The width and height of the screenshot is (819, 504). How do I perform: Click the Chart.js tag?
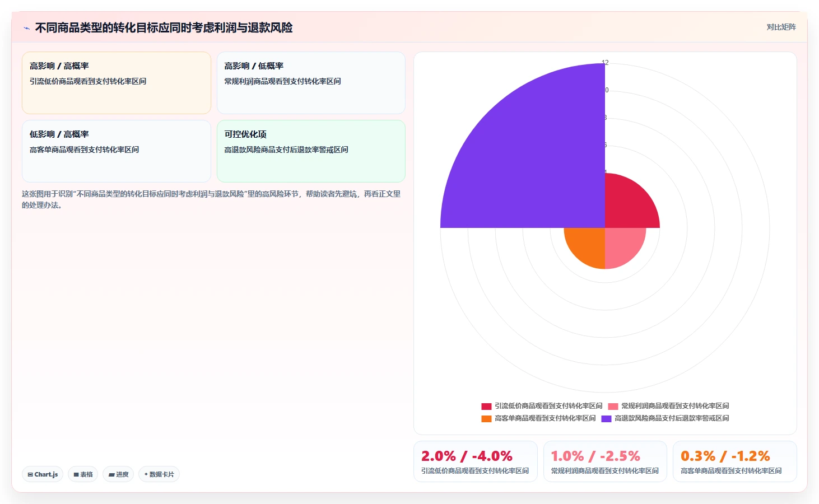[x=43, y=474]
